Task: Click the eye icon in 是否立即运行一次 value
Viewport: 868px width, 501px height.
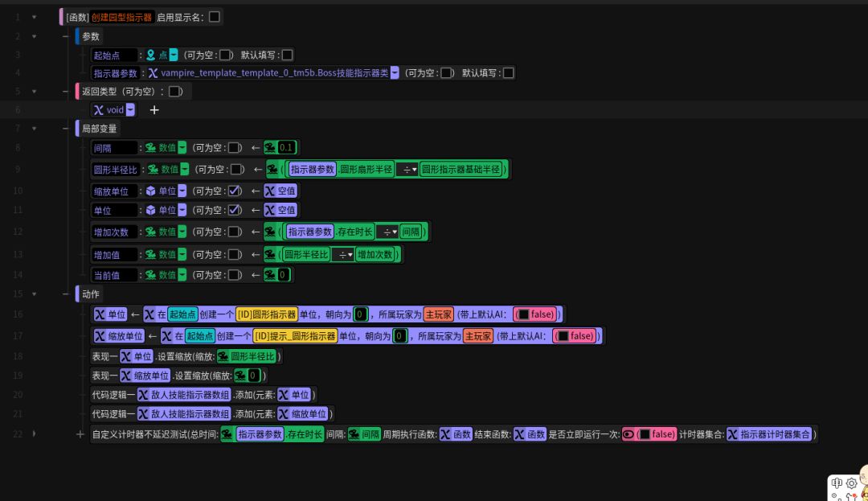Action: (x=628, y=434)
